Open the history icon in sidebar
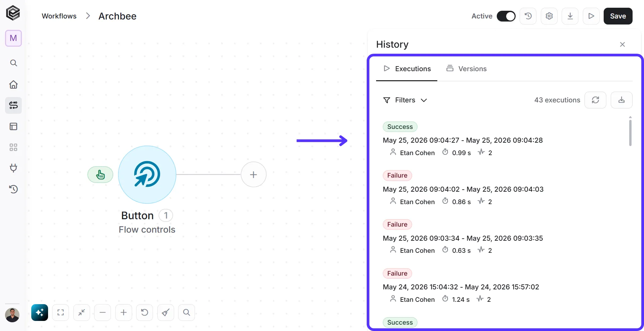The width and height of the screenshot is (644, 331). (13, 189)
